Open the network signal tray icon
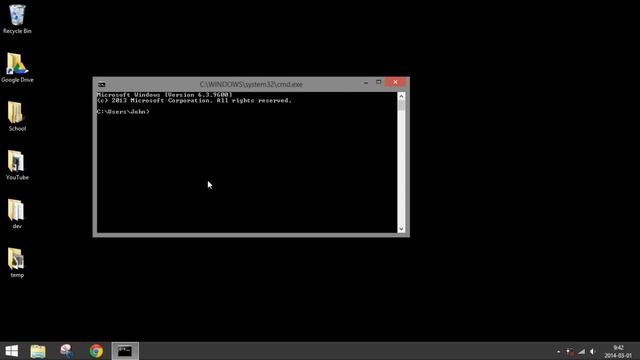Viewport: 640px width, 360px height. click(x=582, y=351)
